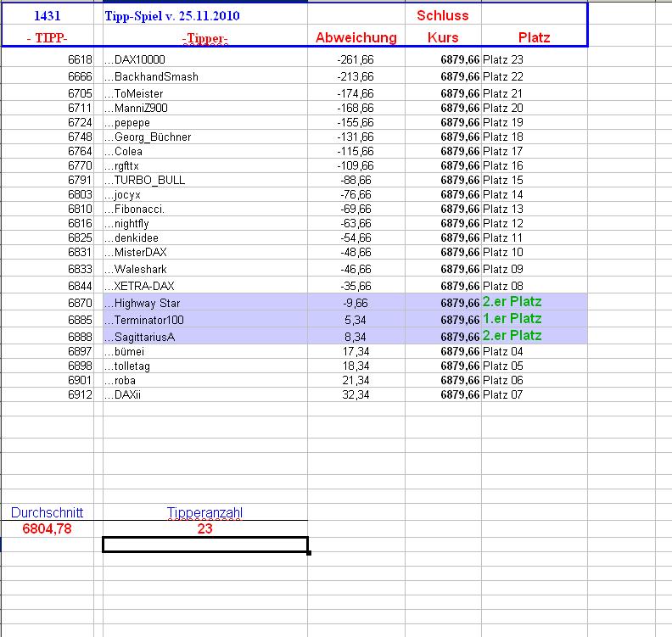The height and width of the screenshot is (637, 672).
Task: Click the DAXii name cell
Action: click(205, 394)
